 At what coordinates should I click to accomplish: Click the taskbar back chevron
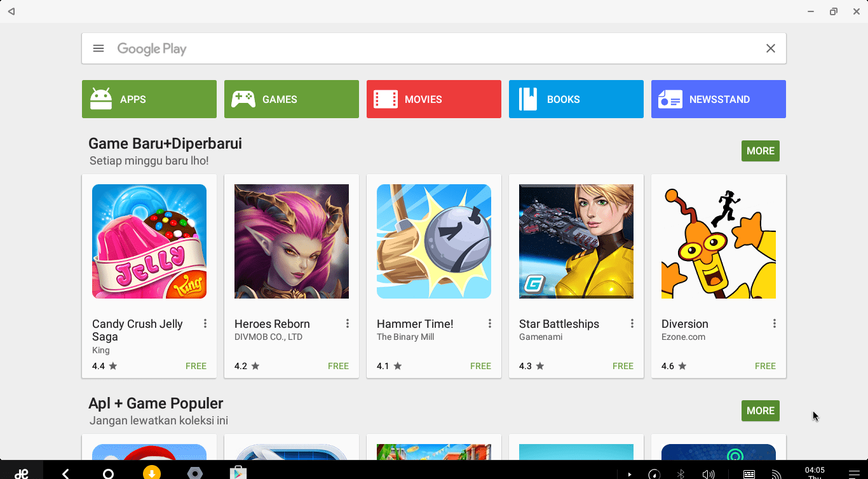pos(65,474)
